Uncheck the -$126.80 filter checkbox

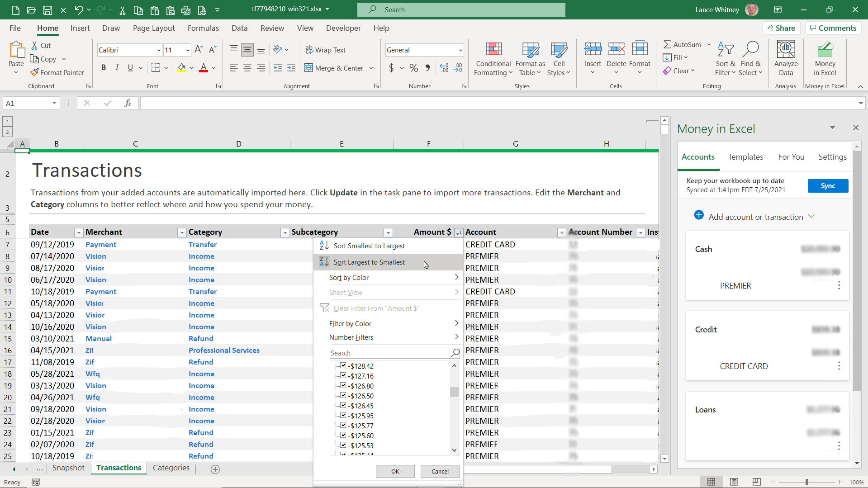click(x=343, y=385)
